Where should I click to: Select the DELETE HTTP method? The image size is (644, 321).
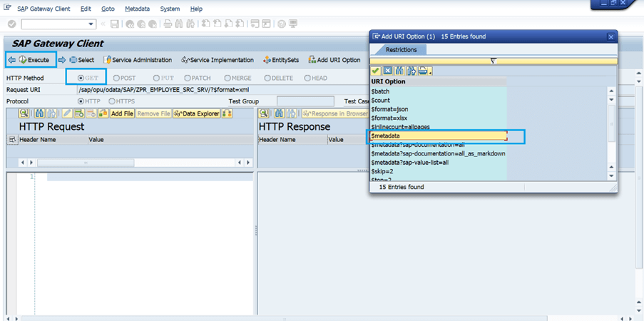pos(267,78)
